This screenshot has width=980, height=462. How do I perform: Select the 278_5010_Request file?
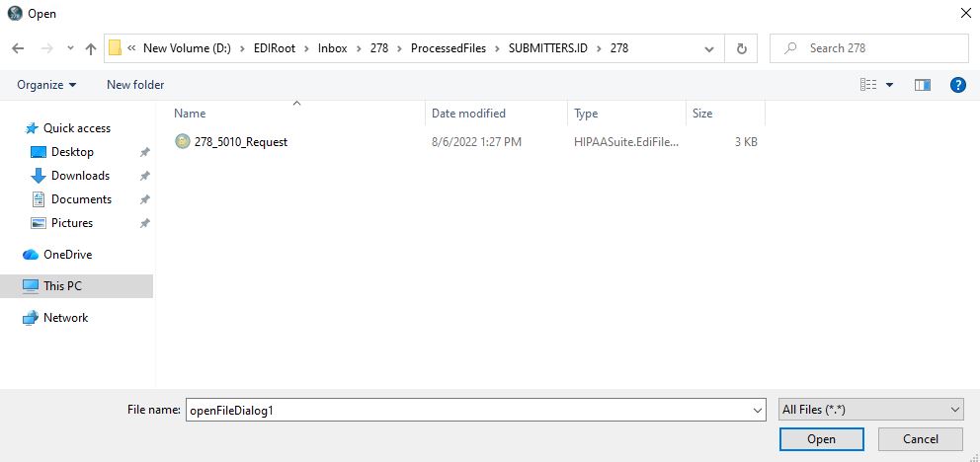pos(241,142)
